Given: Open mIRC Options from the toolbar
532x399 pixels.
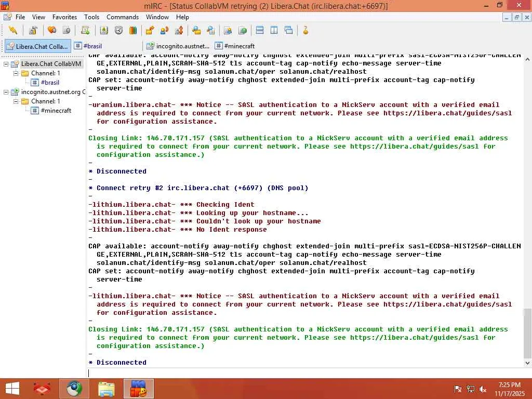Looking at the screenshot, I should point(33,30).
